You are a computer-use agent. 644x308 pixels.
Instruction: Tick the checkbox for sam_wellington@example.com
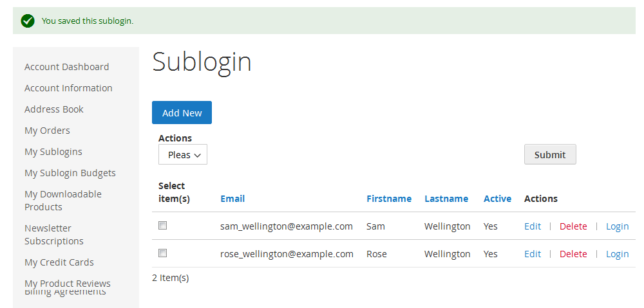tap(163, 225)
